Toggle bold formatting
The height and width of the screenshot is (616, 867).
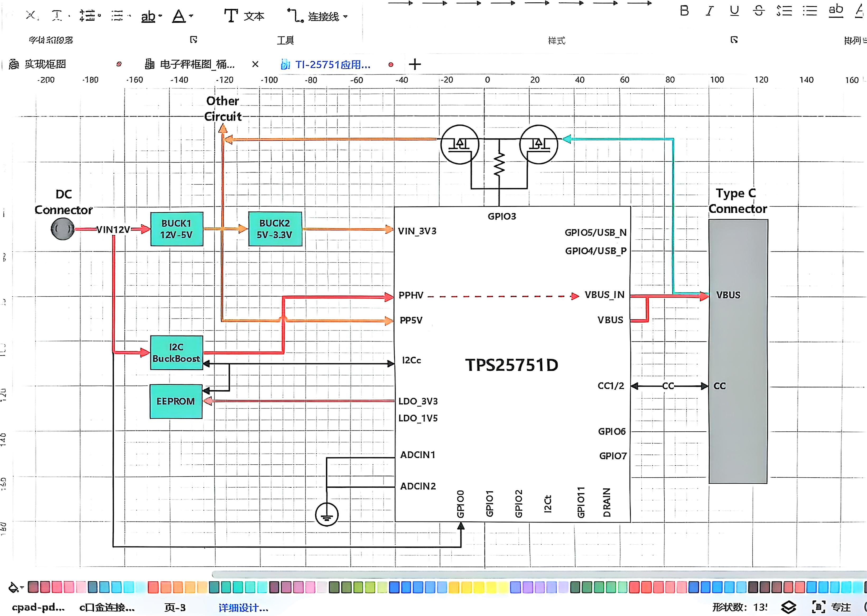[x=684, y=11]
